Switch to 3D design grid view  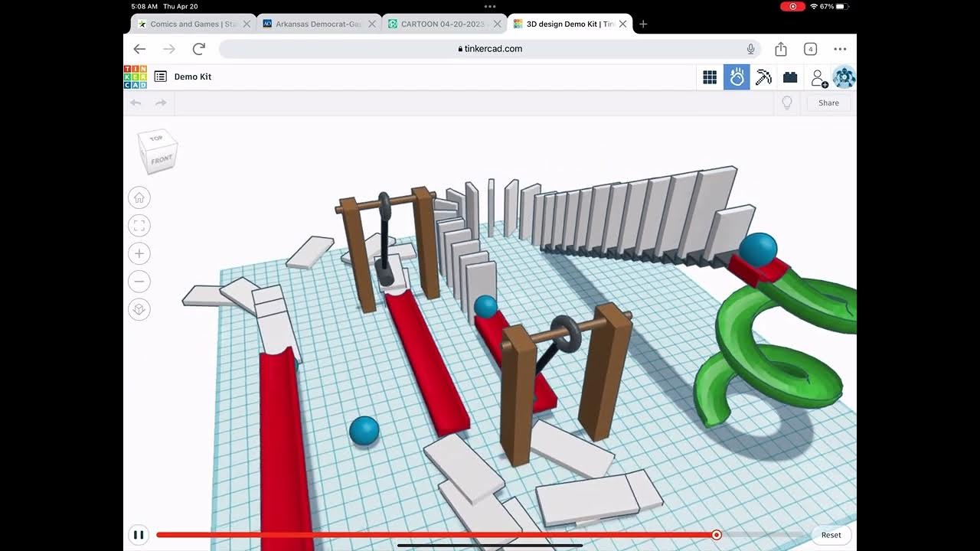click(x=710, y=77)
